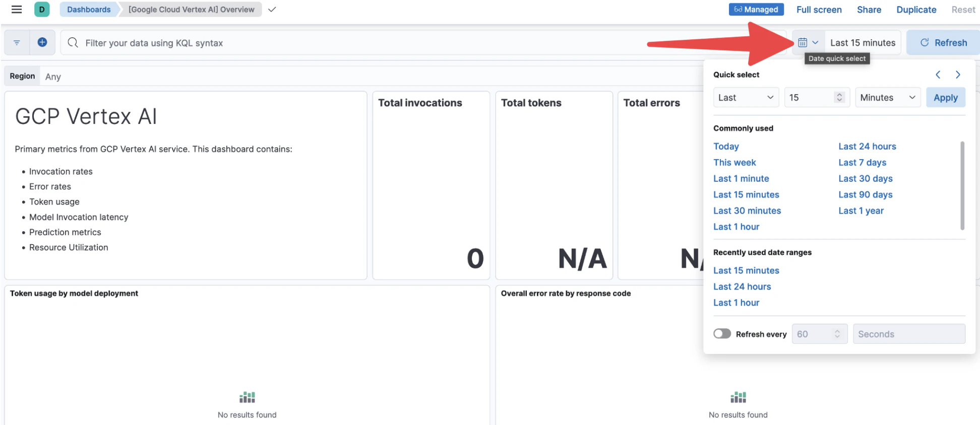Viewport: 980px width, 425px height.
Task: Toggle the Refresh every switch
Action: point(722,334)
